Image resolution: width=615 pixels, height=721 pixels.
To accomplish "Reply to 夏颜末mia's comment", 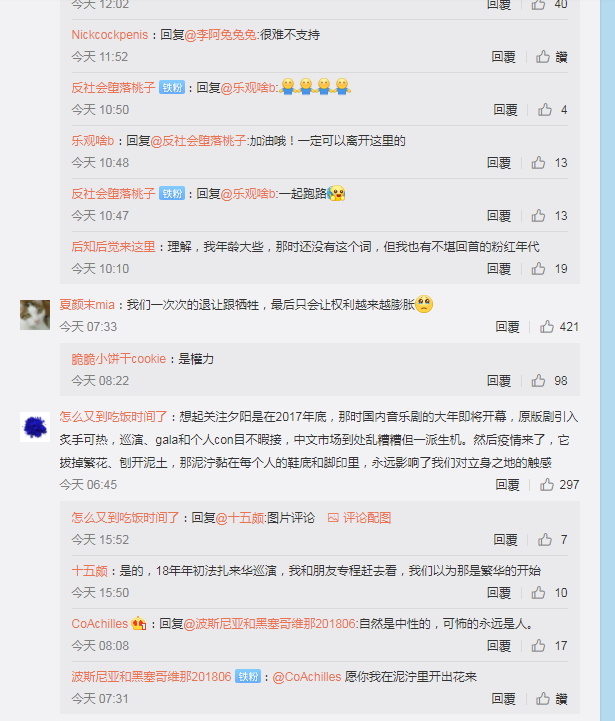I will [x=507, y=327].
